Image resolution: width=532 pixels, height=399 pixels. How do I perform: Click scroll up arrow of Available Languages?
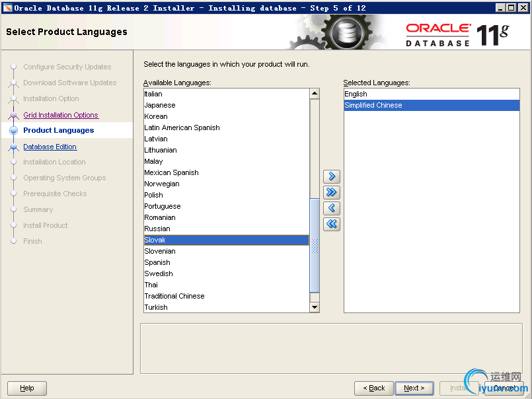[315, 94]
